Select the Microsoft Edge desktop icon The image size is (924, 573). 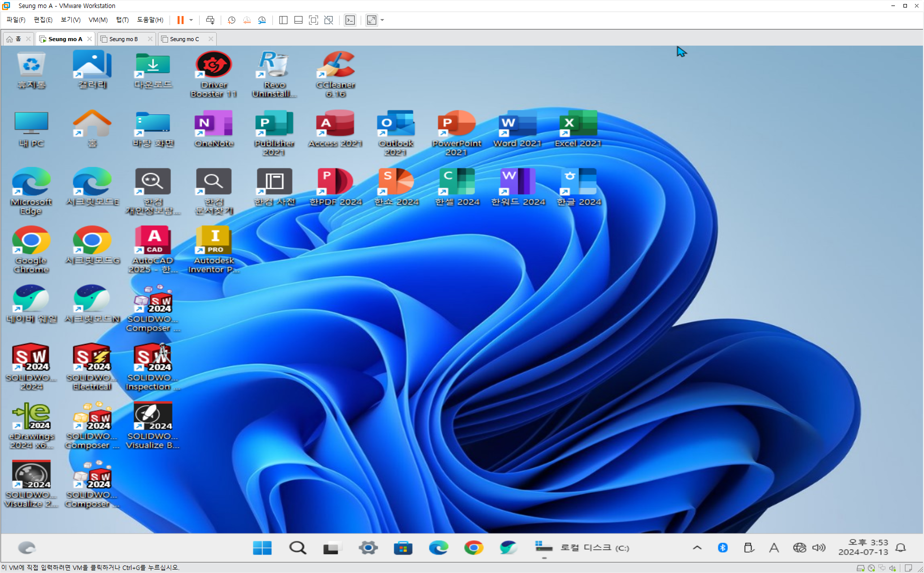(32, 192)
